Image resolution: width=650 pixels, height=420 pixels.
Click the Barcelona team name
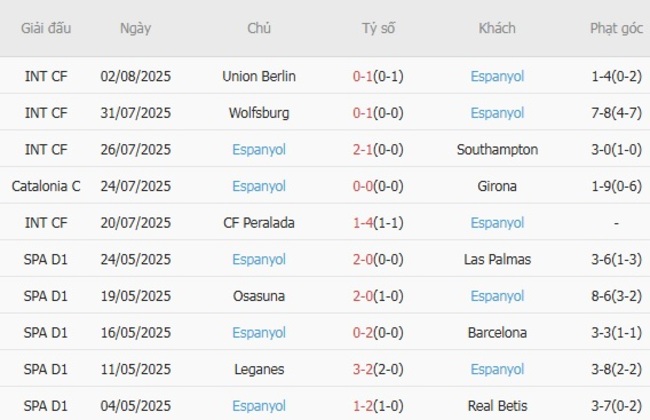pyautogui.click(x=497, y=332)
